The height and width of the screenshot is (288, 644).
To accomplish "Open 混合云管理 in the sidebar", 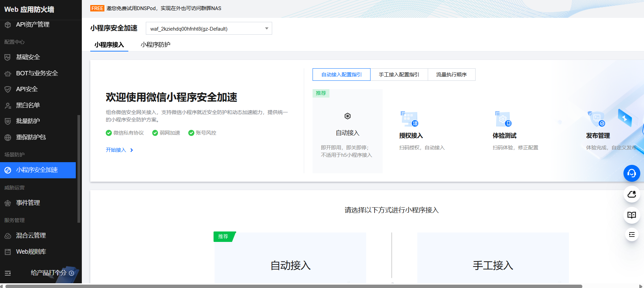I will tap(38, 236).
